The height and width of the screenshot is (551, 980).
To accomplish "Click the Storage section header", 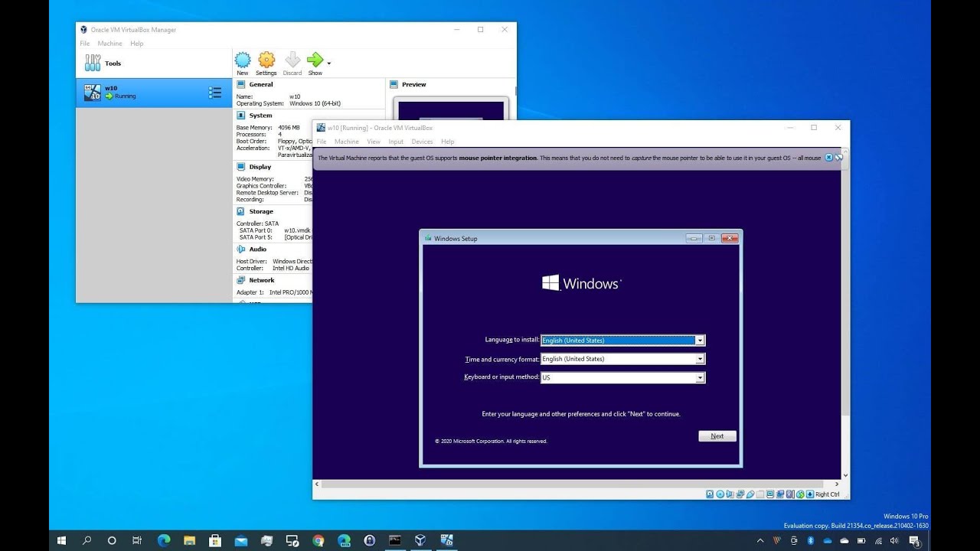I will pos(261,211).
